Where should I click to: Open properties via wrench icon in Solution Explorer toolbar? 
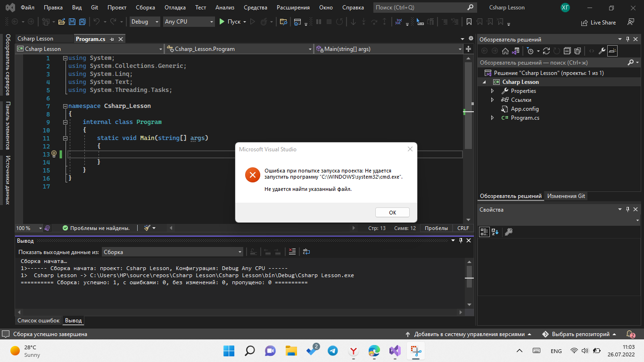pos(602,51)
